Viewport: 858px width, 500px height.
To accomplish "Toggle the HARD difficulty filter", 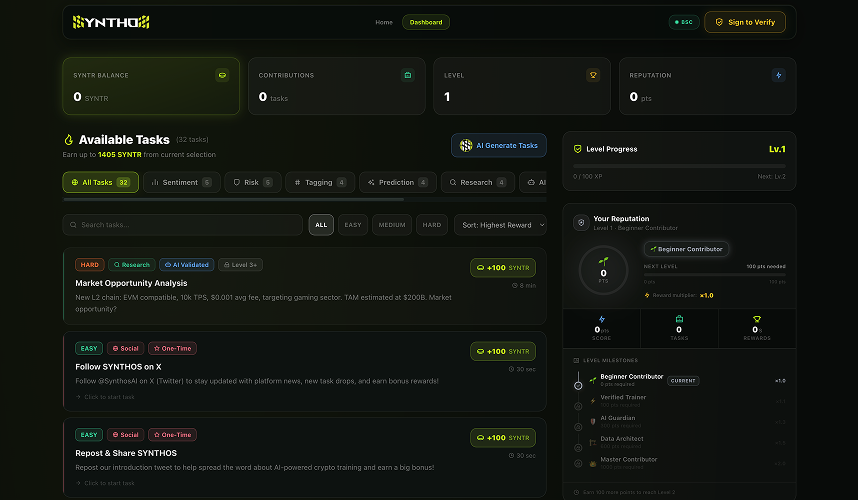I will point(432,225).
